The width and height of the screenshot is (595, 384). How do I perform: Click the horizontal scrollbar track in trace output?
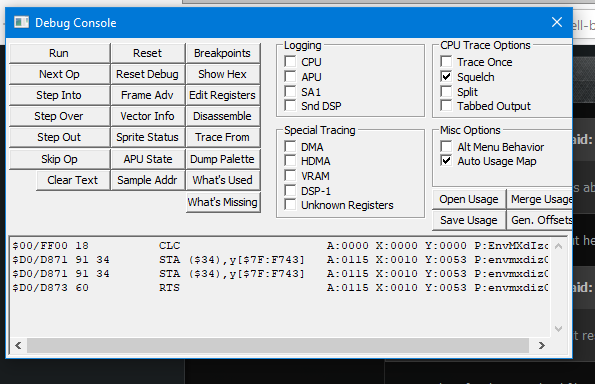click(278, 345)
